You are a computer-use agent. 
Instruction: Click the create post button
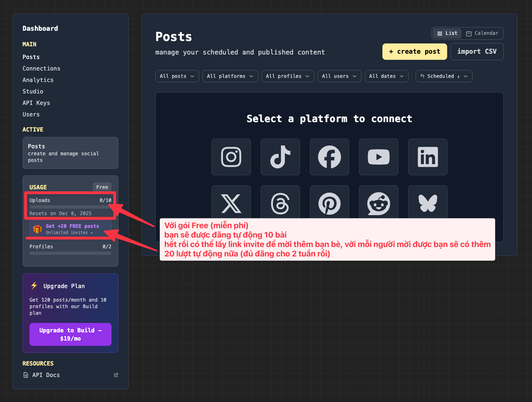point(414,52)
